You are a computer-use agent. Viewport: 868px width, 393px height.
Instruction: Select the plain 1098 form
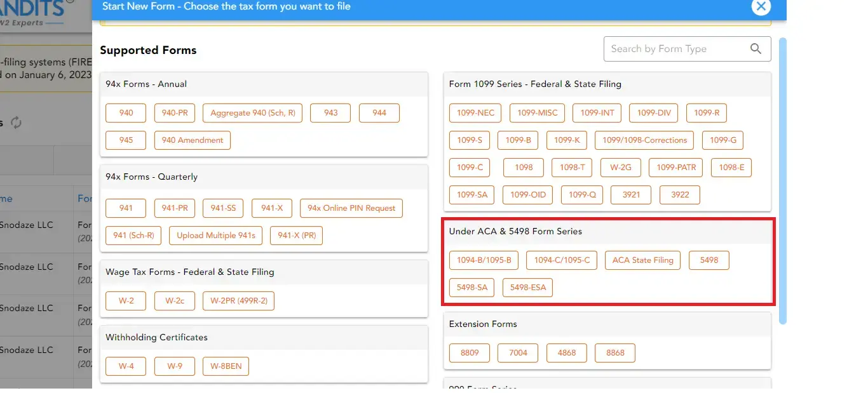pyautogui.click(x=524, y=168)
